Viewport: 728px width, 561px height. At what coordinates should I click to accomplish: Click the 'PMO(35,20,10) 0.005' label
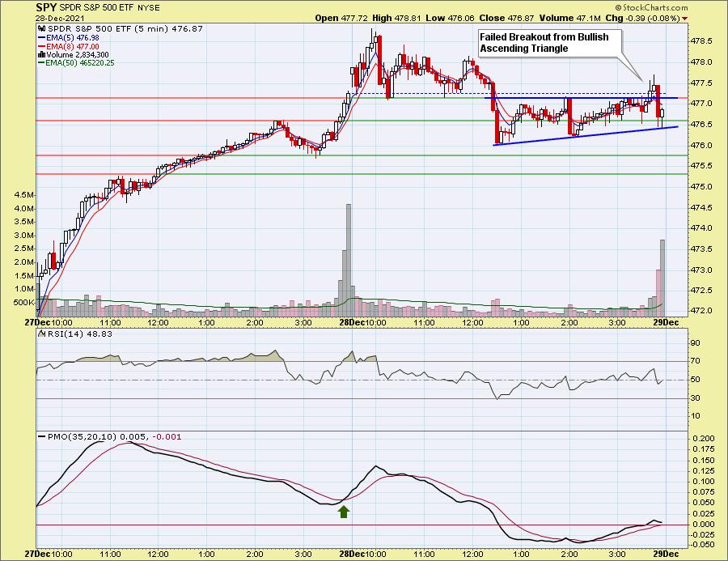[x=98, y=437]
